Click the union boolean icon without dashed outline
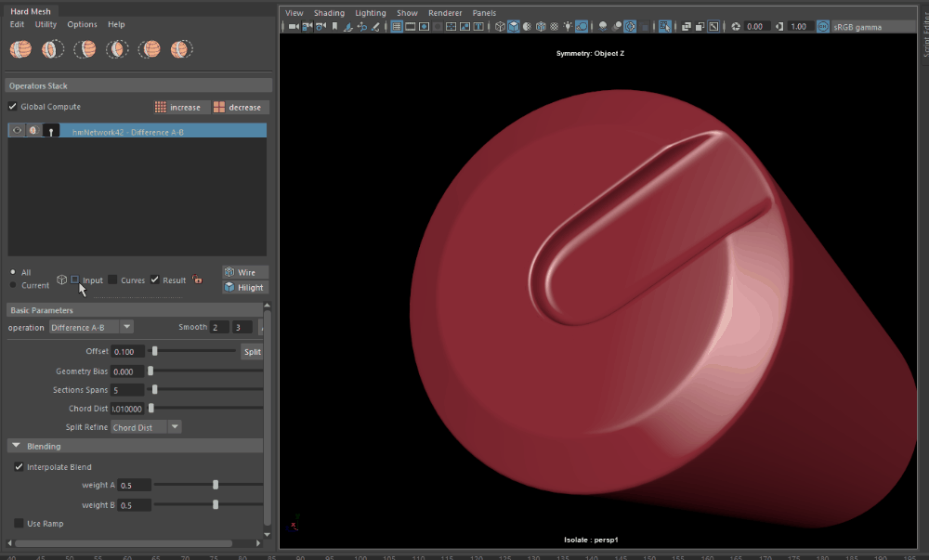 (x=20, y=49)
